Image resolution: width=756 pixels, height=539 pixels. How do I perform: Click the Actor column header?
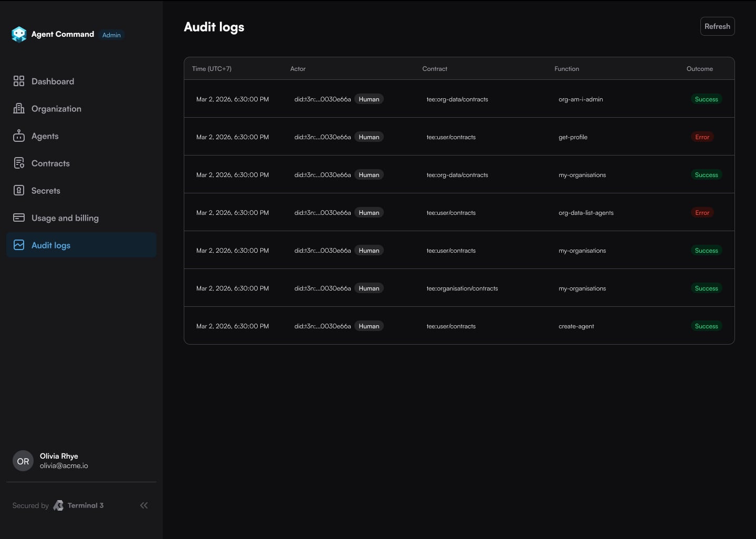[298, 69]
